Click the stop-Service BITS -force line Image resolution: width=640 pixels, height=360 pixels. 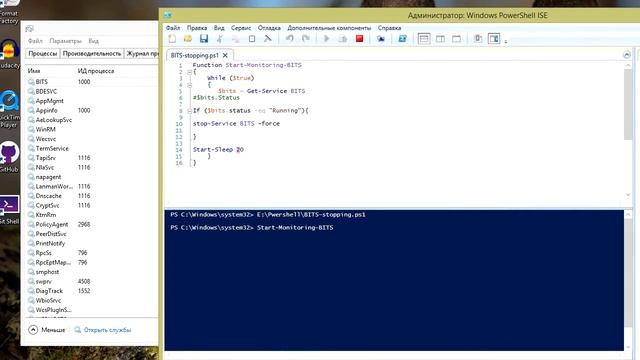[236, 123]
